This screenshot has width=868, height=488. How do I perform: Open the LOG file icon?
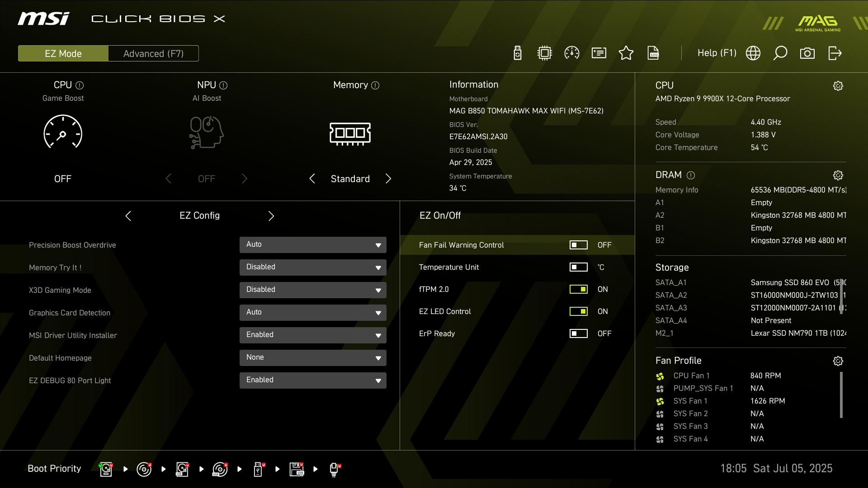pos(653,53)
